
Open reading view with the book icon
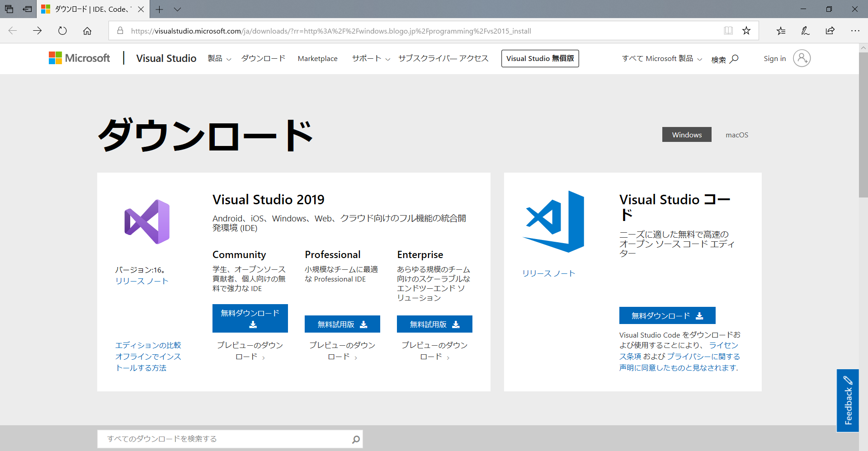(728, 31)
